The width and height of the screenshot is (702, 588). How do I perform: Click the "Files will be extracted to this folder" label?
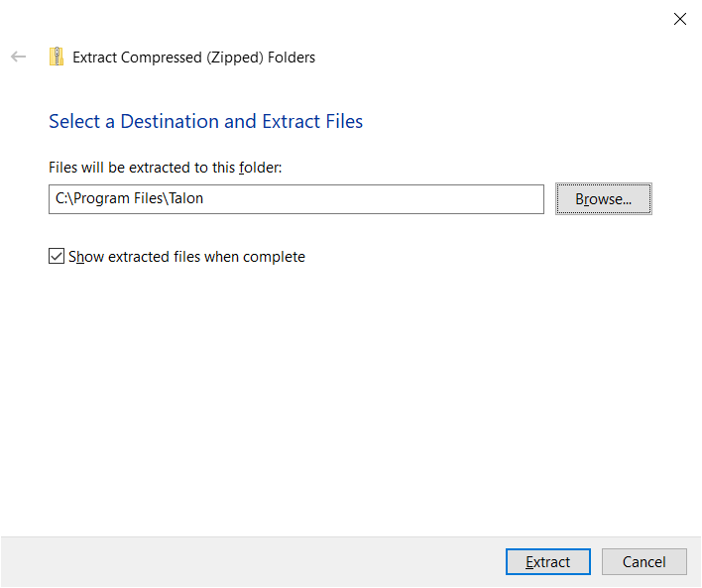tap(166, 168)
